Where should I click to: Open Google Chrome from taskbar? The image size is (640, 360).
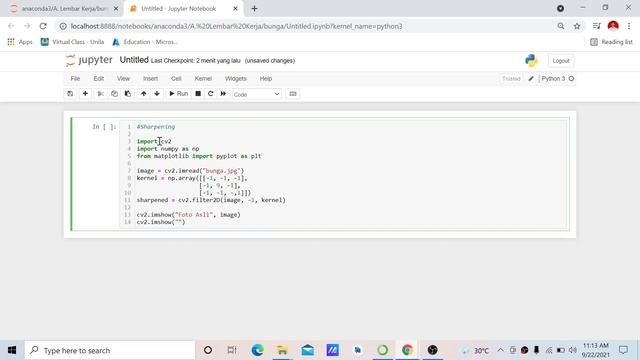click(x=407, y=350)
